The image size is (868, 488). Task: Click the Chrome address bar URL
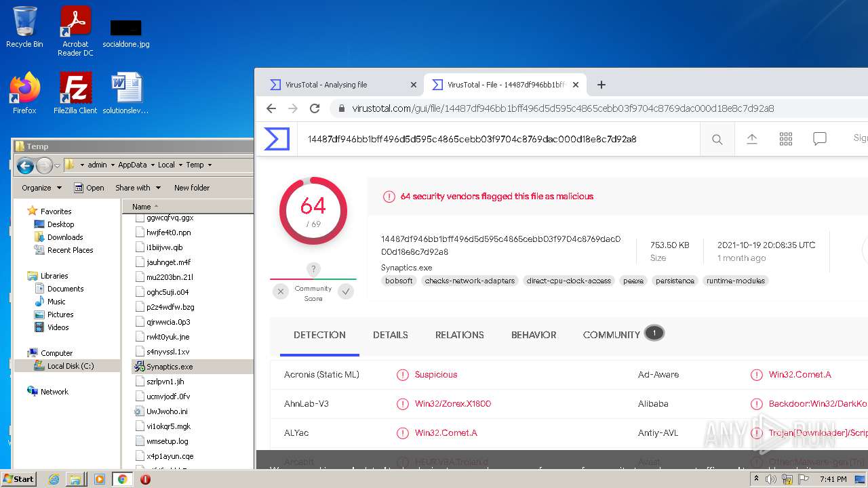pyautogui.click(x=563, y=108)
